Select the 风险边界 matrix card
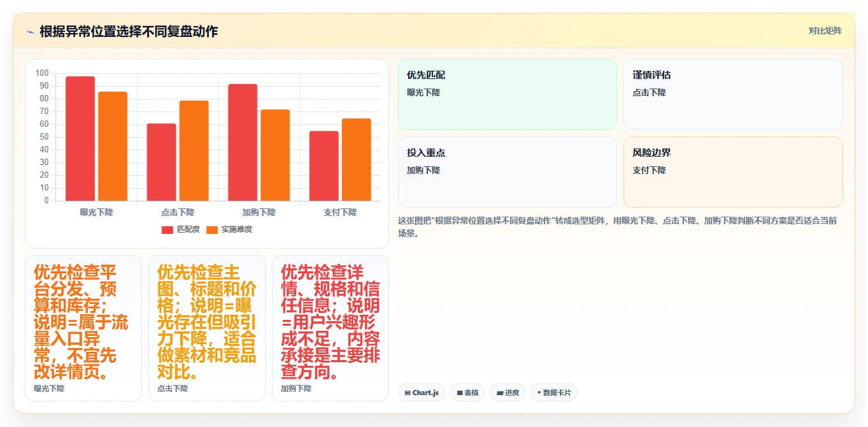This screenshot has width=868, height=427. tap(733, 172)
